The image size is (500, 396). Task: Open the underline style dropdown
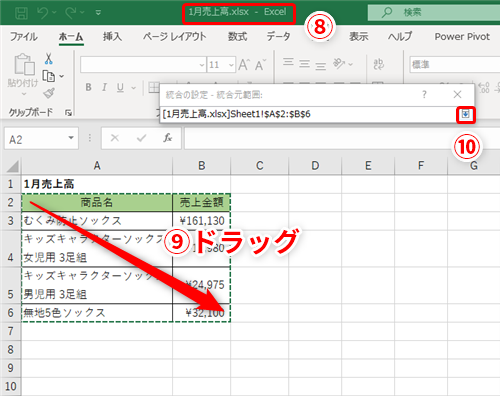click(134, 88)
